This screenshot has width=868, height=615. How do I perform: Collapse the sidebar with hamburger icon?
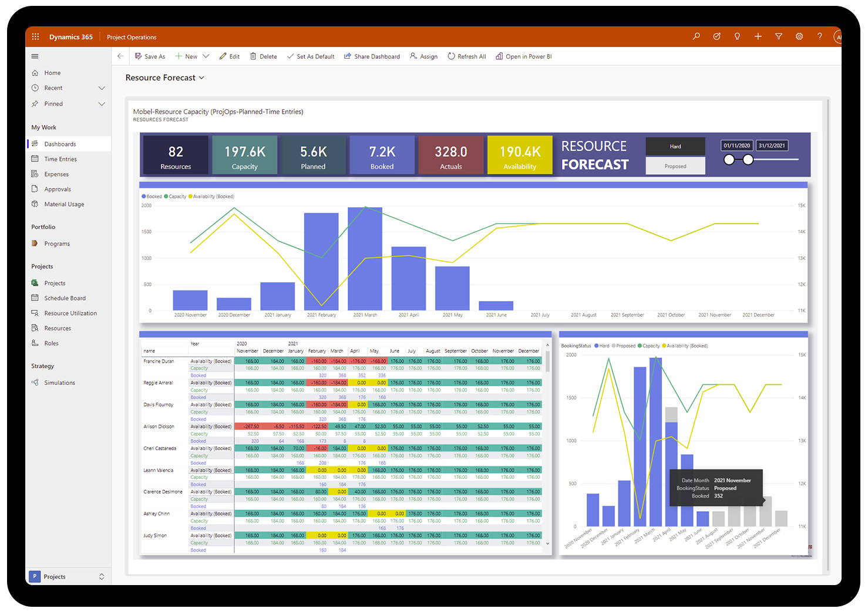tap(35, 56)
